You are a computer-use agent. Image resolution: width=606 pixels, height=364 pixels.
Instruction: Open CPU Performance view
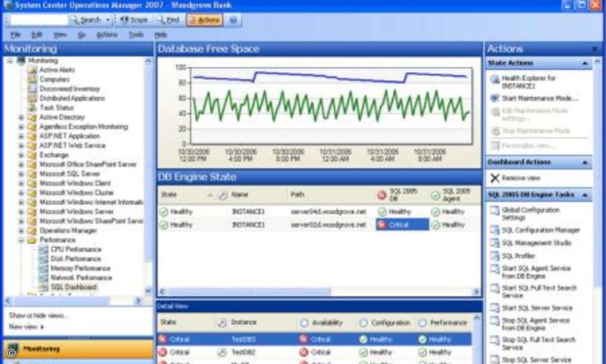[76, 250]
